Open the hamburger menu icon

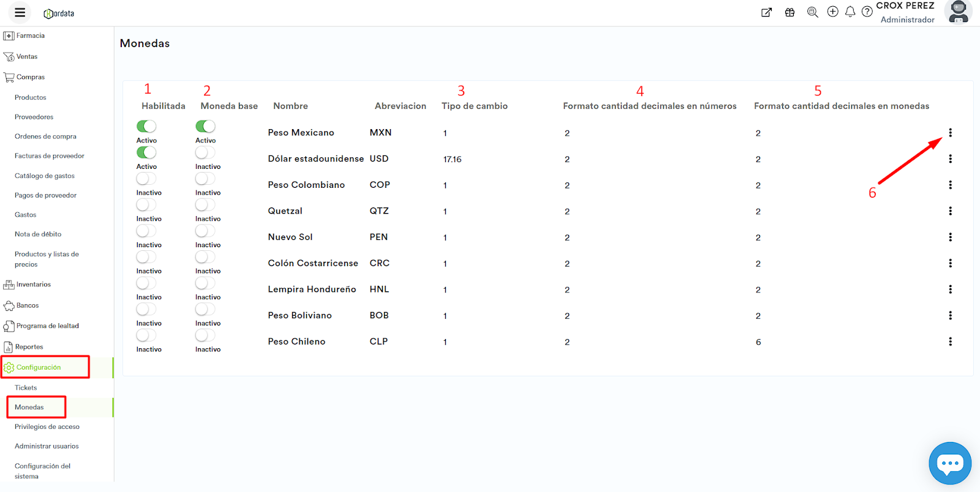[20, 12]
